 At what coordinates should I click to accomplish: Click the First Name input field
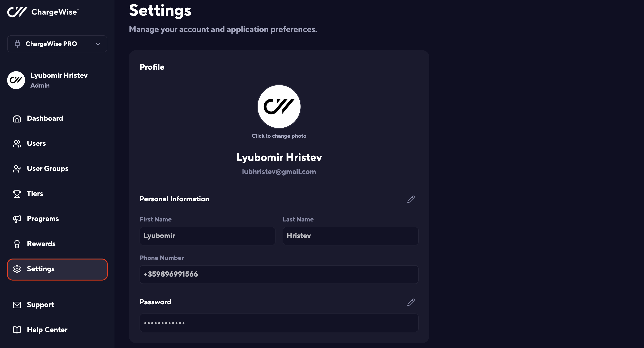(x=207, y=236)
